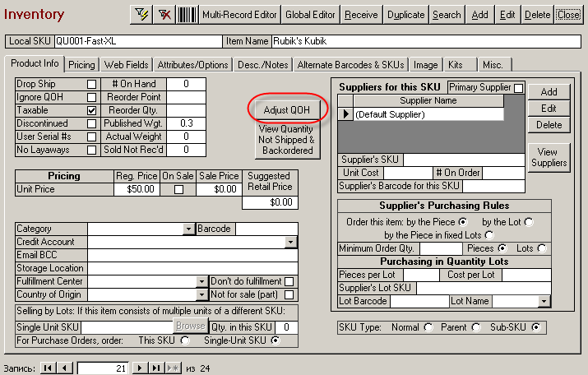Image resolution: width=588 pixels, height=375 pixels.
Task: Click the Barcode input field
Action: point(266,229)
